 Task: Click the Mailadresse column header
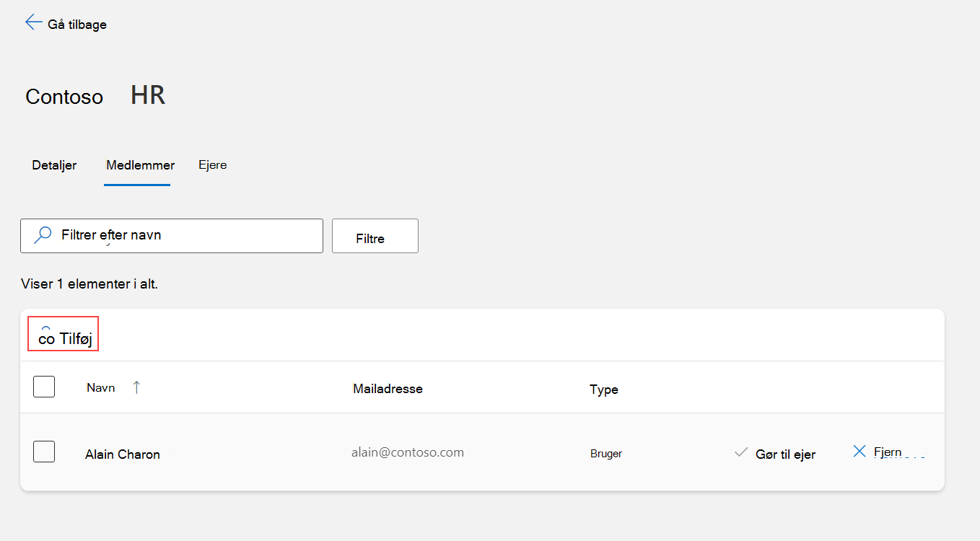(388, 389)
